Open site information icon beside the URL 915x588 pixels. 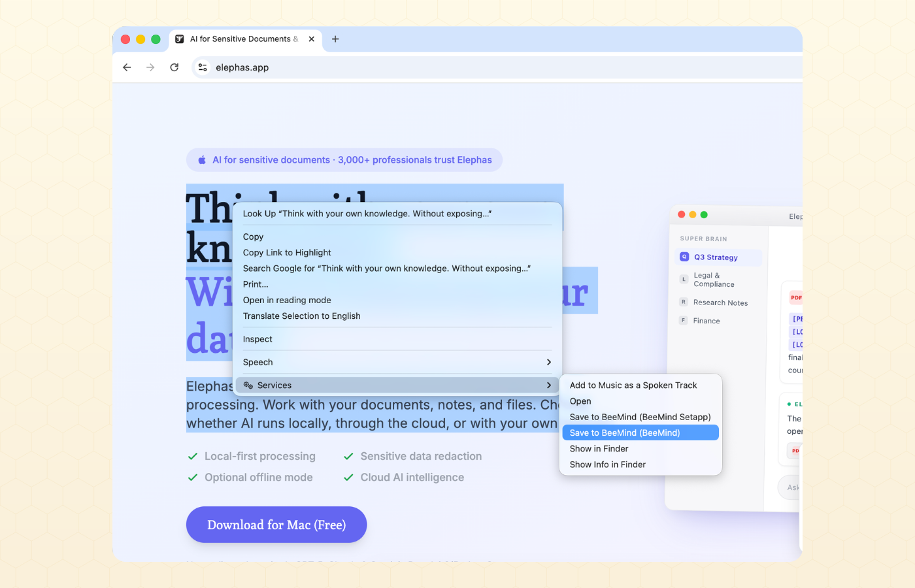coord(203,67)
